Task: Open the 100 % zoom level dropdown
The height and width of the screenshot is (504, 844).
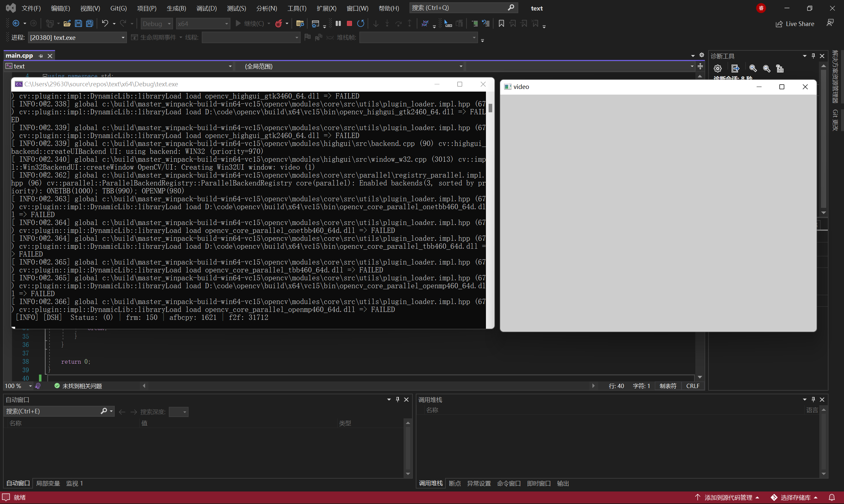Action: (x=18, y=386)
